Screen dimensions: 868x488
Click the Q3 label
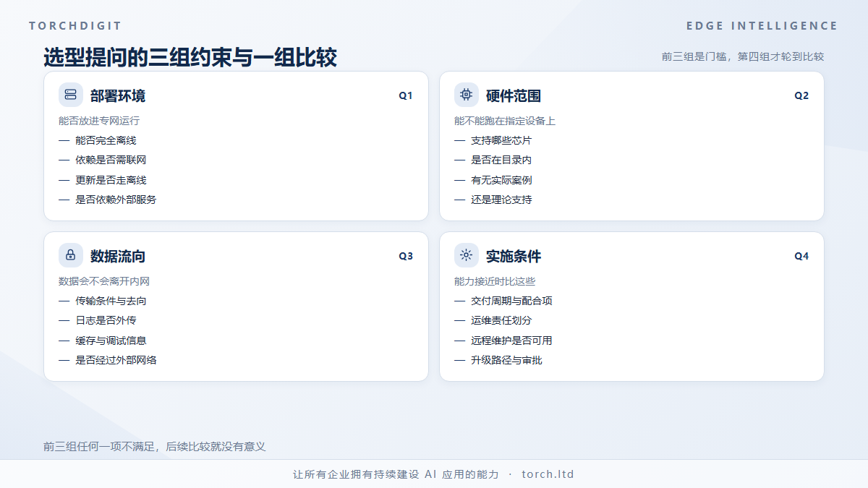pyautogui.click(x=406, y=256)
